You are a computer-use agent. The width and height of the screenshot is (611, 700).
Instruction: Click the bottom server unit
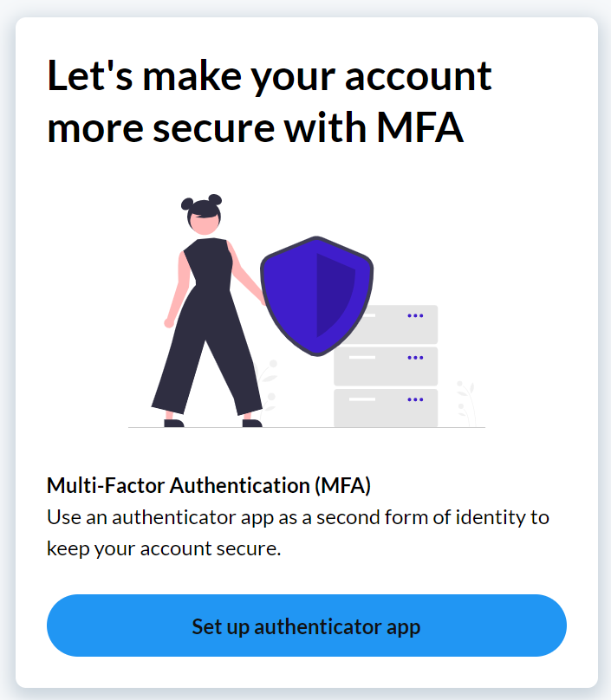(386, 407)
